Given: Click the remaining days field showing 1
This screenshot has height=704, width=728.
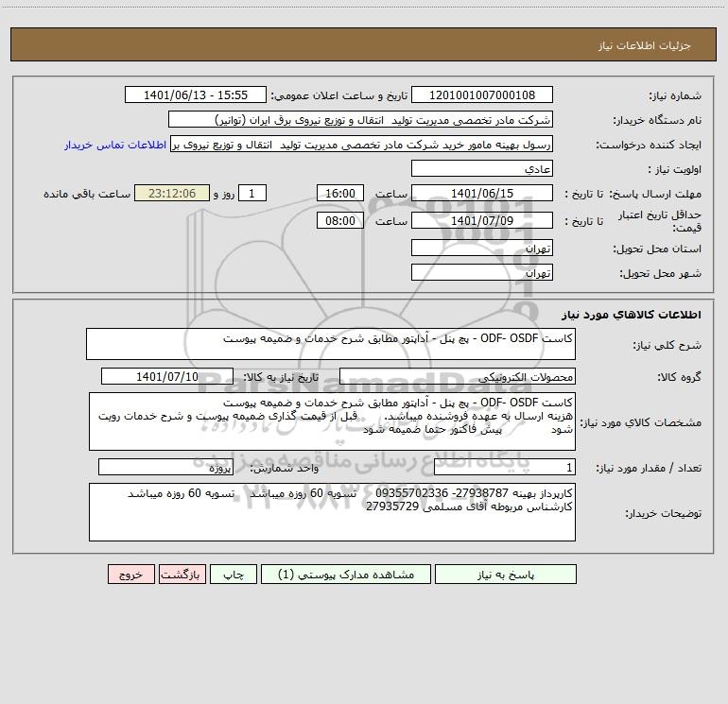Looking at the screenshot, I should point(252,193).
